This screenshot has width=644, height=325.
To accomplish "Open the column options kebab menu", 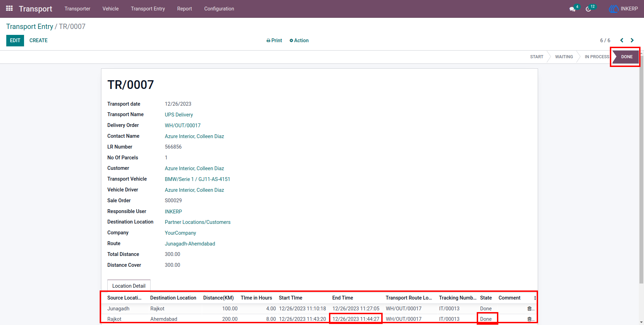I will (x=535, y=298).
